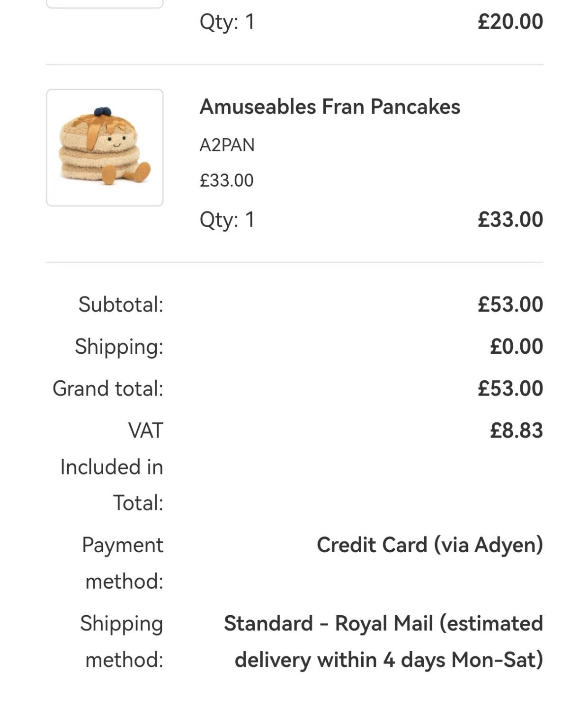Click the Subtotal label
588x708 pixels.
121,305
